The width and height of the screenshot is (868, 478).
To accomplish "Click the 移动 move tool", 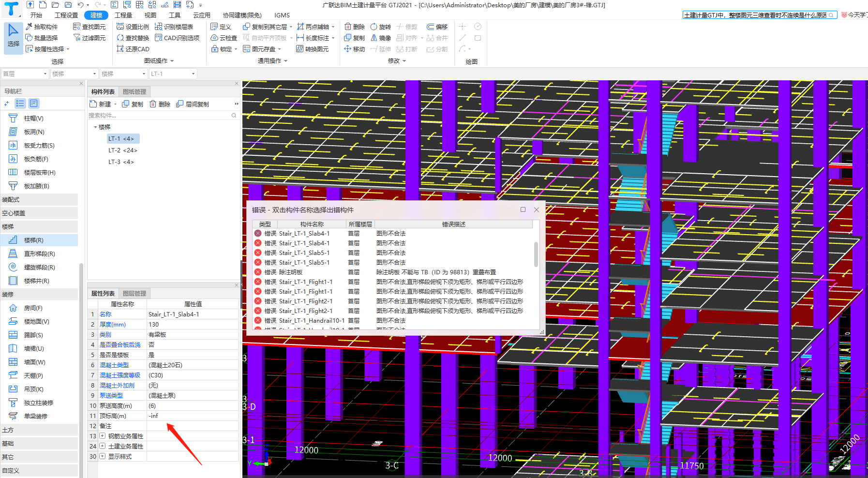I will click(355, 49).
